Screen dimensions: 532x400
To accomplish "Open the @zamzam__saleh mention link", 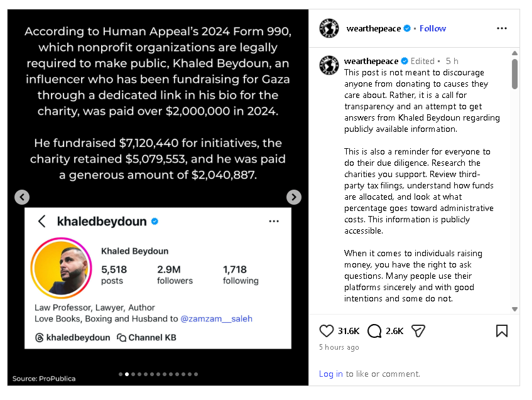I will tap(217, 319).
